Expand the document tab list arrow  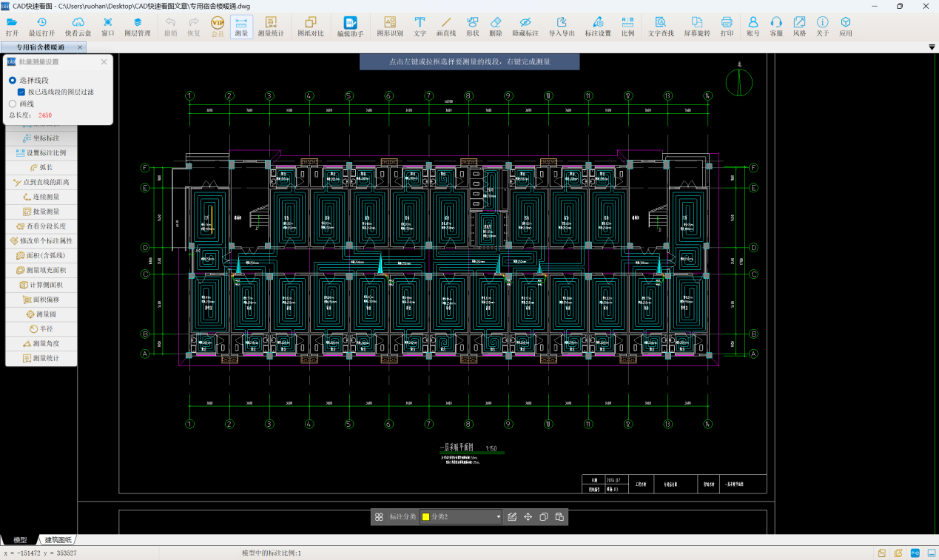(932, 47)
